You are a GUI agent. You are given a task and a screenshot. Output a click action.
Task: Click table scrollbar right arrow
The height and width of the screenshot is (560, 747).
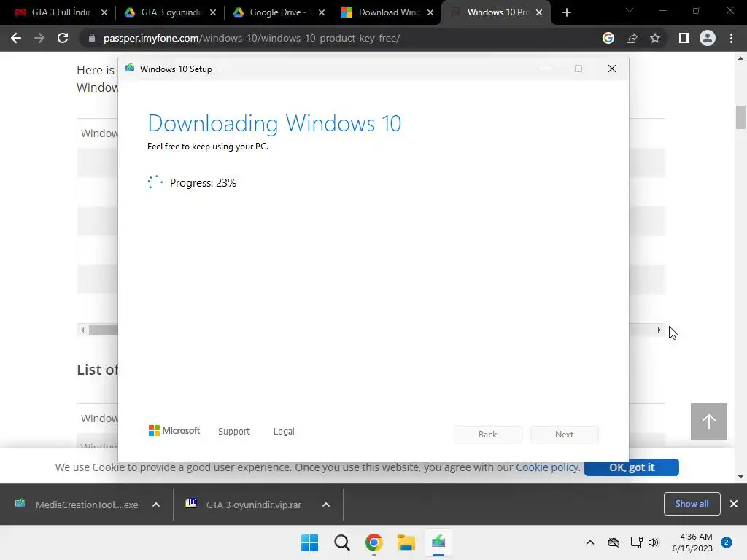coord(659,330)
